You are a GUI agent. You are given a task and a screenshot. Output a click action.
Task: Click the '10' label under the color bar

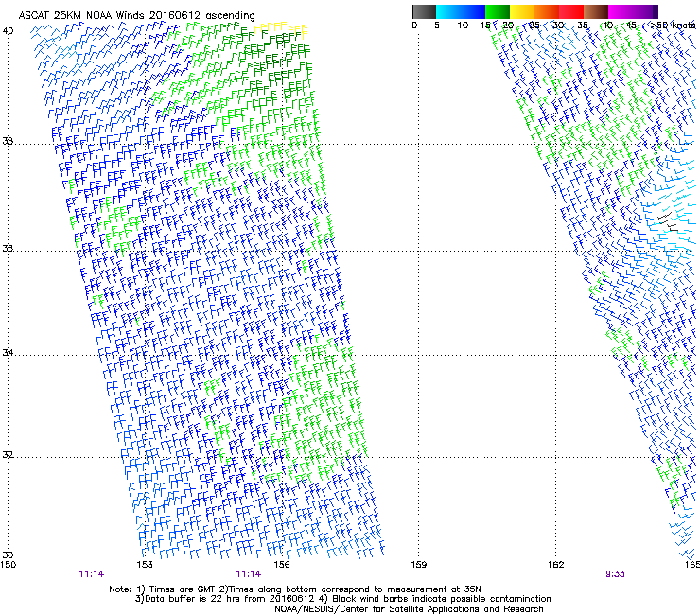463,26
